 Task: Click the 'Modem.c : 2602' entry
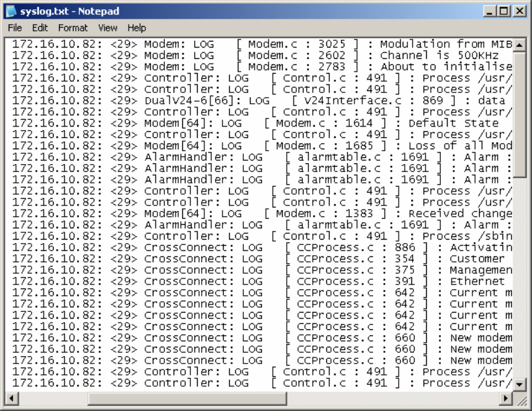pyautogui.click(x=297, y=56)
